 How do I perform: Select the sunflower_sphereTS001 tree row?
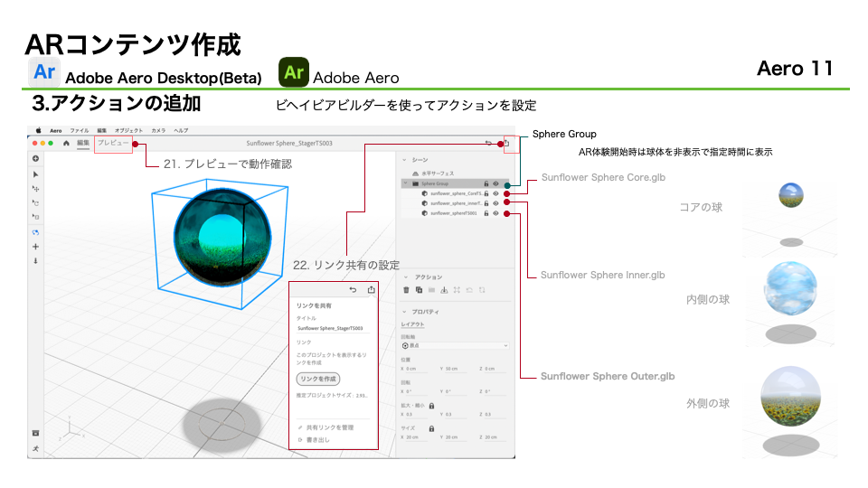[x=455, y=213]
